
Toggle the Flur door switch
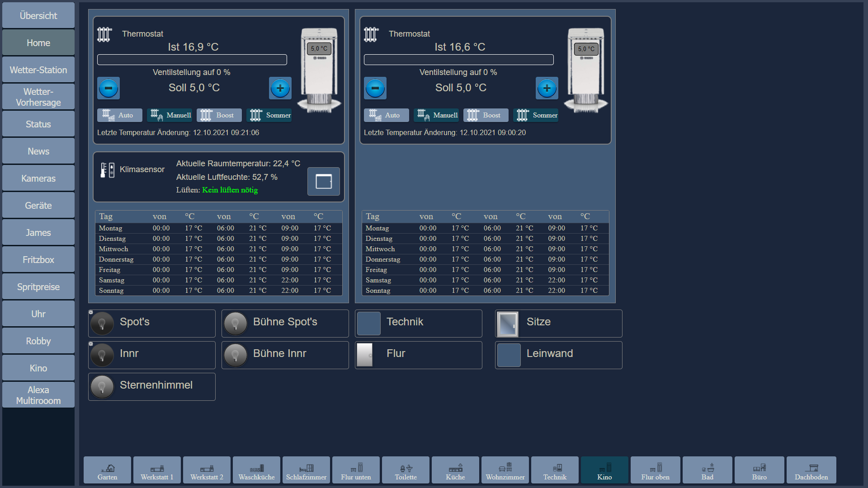[365, 355]
